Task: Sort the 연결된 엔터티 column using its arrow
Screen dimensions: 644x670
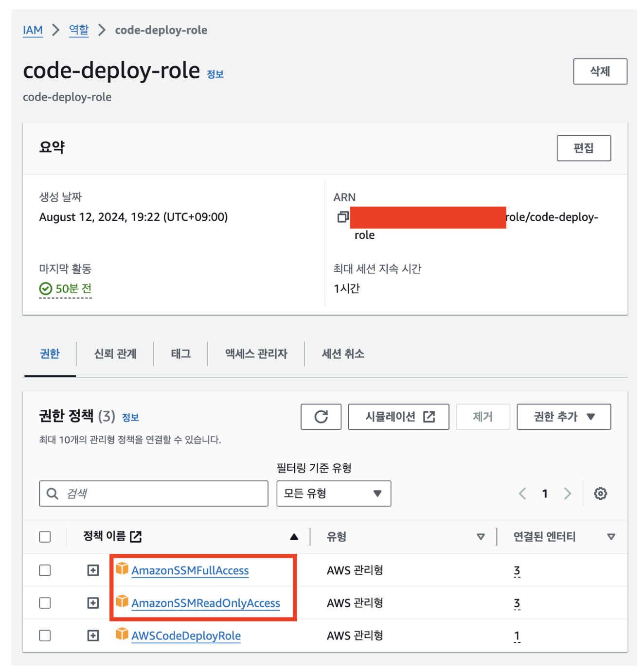Action: tap(611, 537)
